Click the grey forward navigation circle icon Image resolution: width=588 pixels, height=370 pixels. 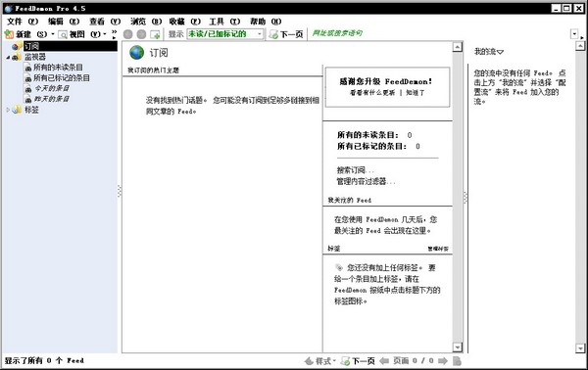[x=141, y=34]
